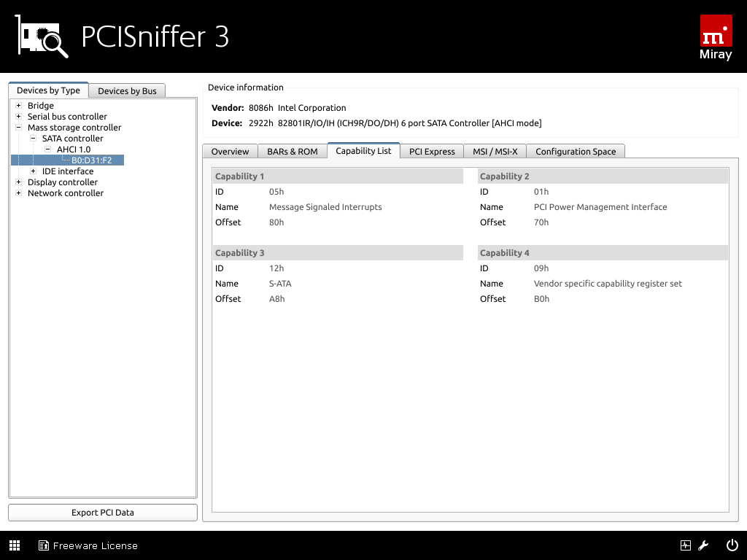Click the ID value 01h
This screenshot has width=747, height=560.
pos(541,192)
